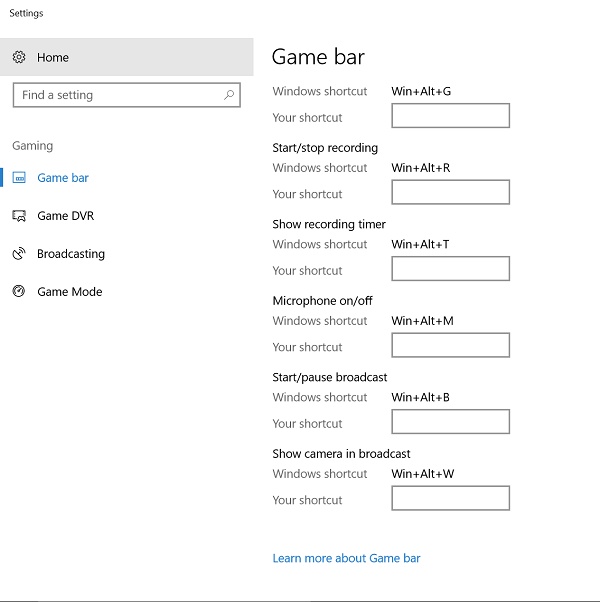Open Learn more about Game bar link
600x602 pixels.
pos(346,558)
